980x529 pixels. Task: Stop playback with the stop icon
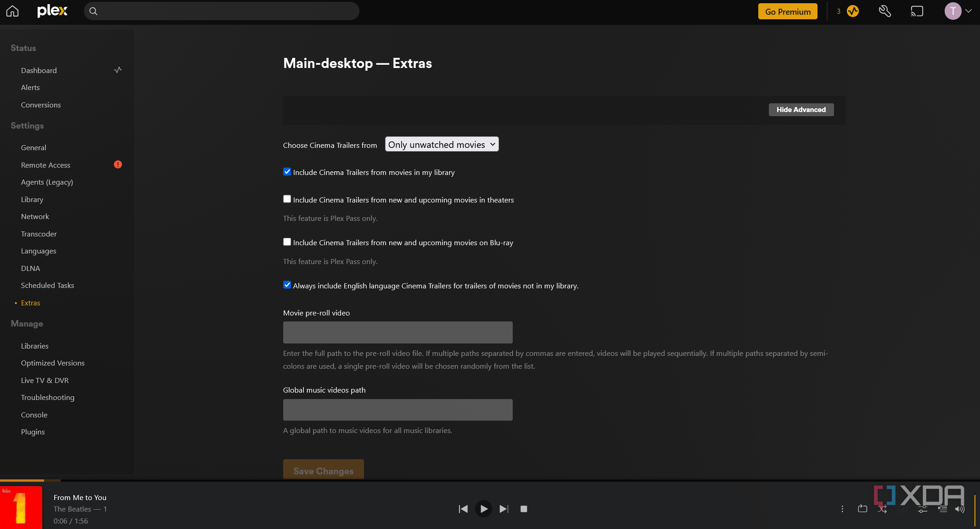click(524, 509)
